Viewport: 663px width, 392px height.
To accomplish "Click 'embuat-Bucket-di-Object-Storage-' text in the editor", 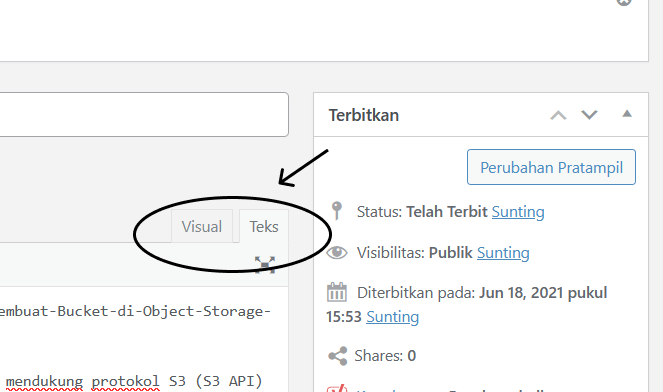I will [x=135, y=311].
